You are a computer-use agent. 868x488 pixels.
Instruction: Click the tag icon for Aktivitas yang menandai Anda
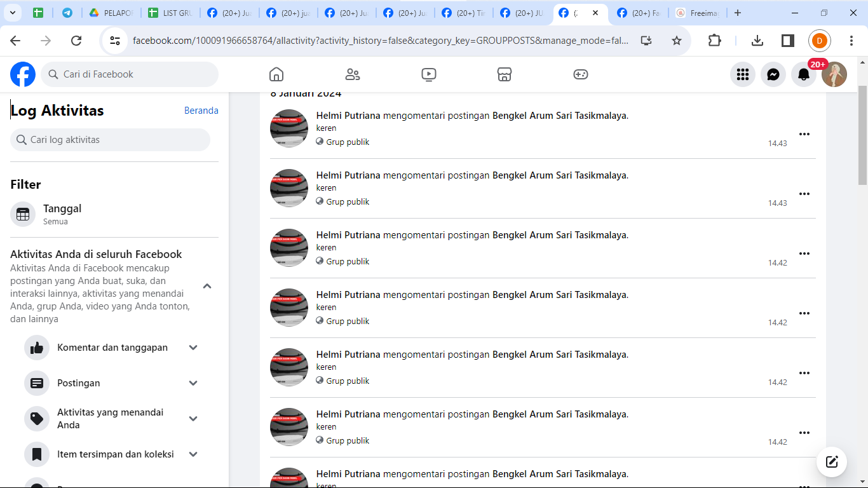click(x=37, y=419)
